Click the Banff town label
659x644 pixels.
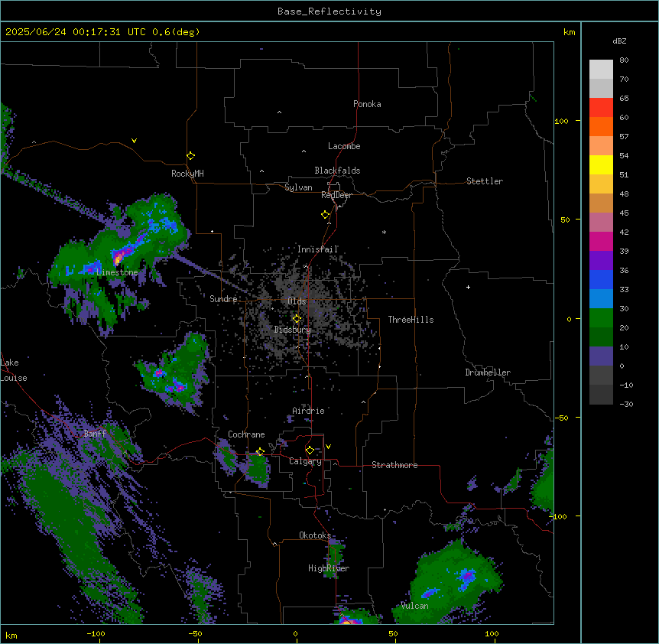(x=95, y=434)
